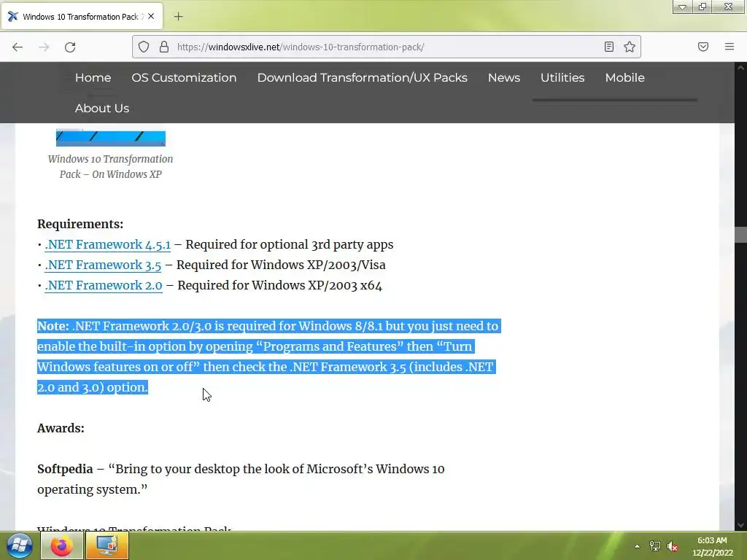This screenshot has width=747, height=560.
Task: View site security padlock info
Action: click(164, 47)
